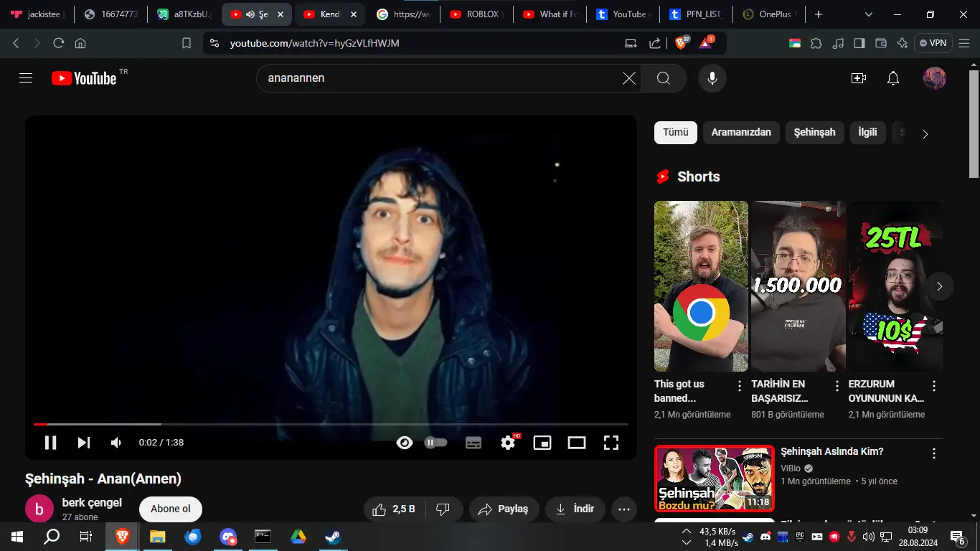Open Brave Shields lion icon
This screenshot has height=551, width=980.
681,43
